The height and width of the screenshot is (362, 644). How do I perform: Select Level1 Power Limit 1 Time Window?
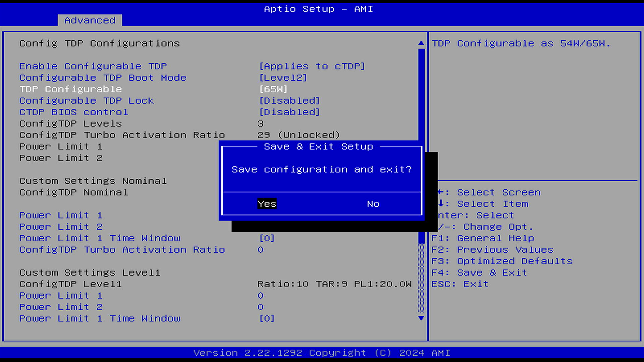(100, 318)
